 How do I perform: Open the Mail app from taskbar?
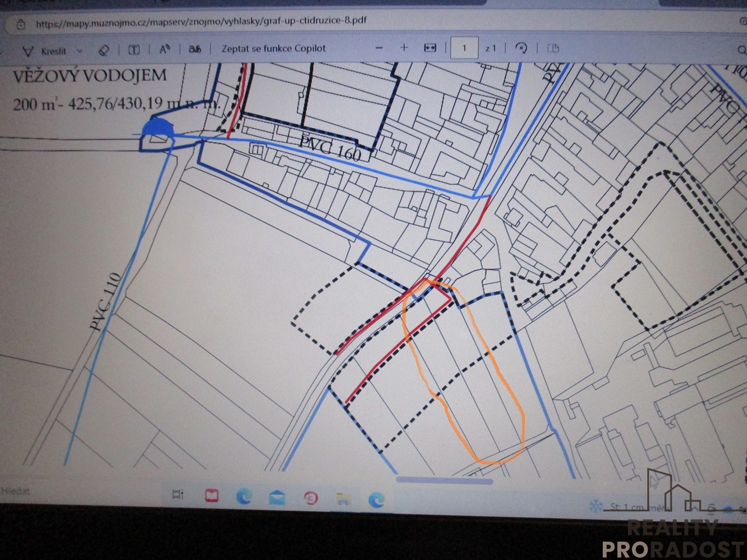point(277,498)
